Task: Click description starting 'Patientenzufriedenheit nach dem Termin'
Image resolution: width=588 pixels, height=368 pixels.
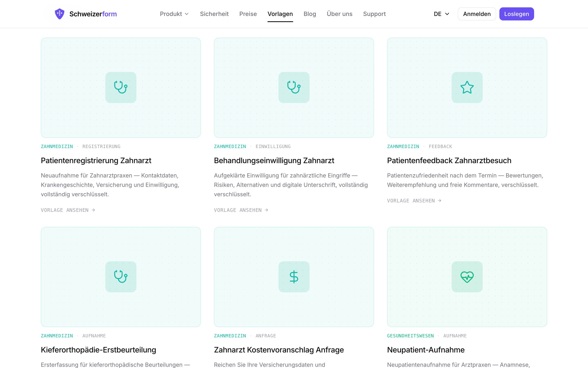Action: (465, 180)
